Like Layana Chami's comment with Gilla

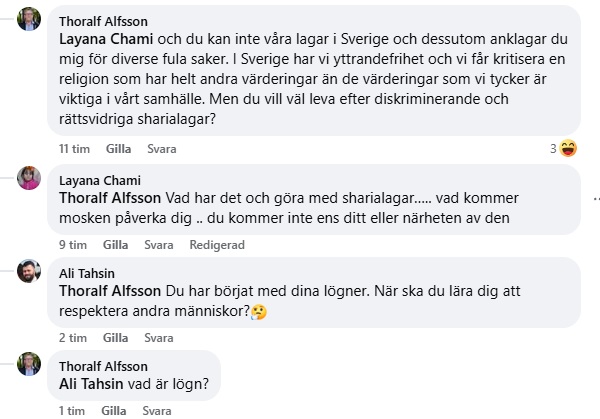point(115,244)
